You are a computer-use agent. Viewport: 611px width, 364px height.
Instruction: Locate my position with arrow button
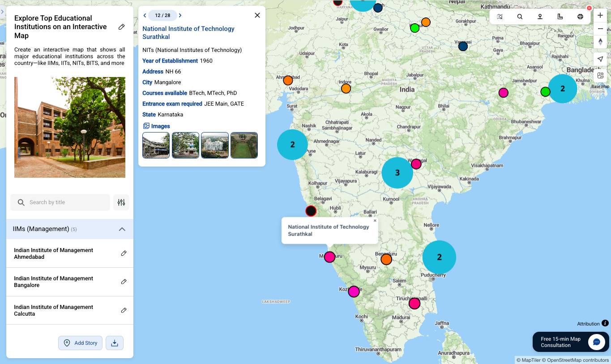tap(600, 59)
